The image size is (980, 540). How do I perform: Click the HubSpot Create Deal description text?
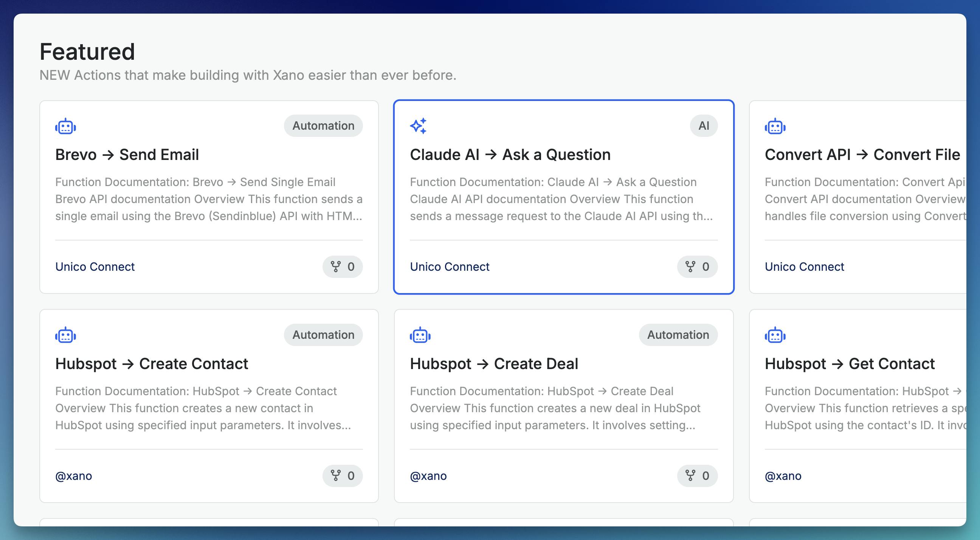[555, 408]
